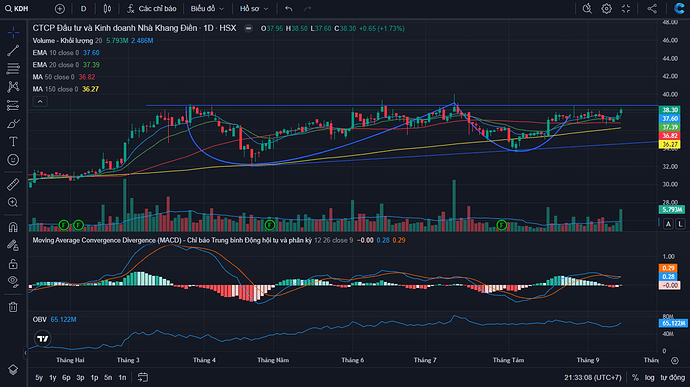690x387 pixels.
Task: Lock all drawing tools
Action: coord(13,264)
